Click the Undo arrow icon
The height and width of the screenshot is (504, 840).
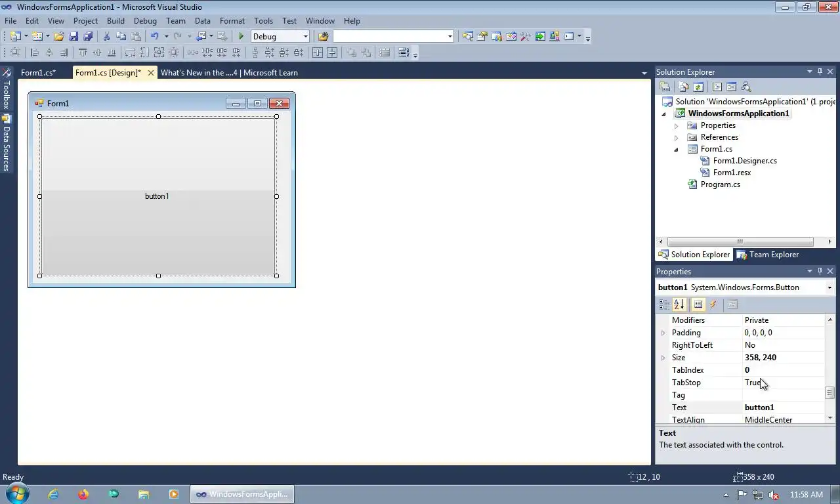[154, 37]
